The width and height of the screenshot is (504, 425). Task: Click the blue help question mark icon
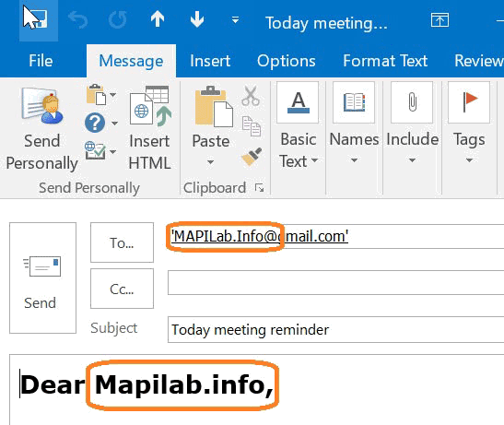[x=95, y=123]
